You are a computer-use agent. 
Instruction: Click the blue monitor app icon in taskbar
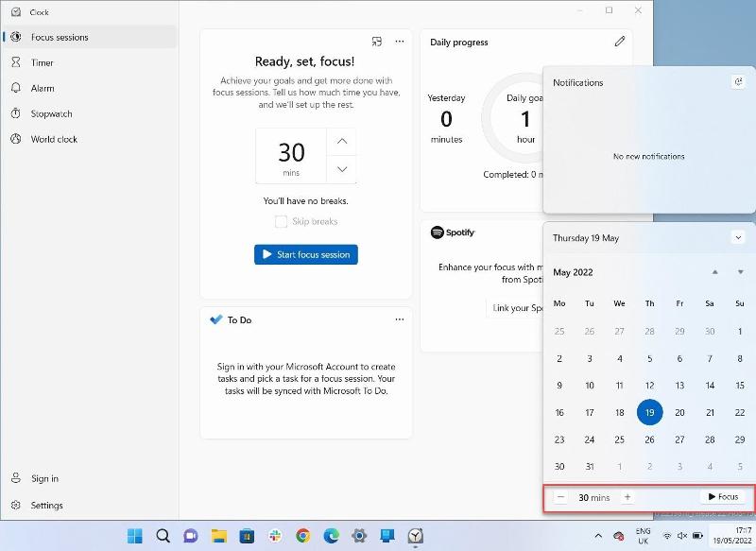pos(387,536)
